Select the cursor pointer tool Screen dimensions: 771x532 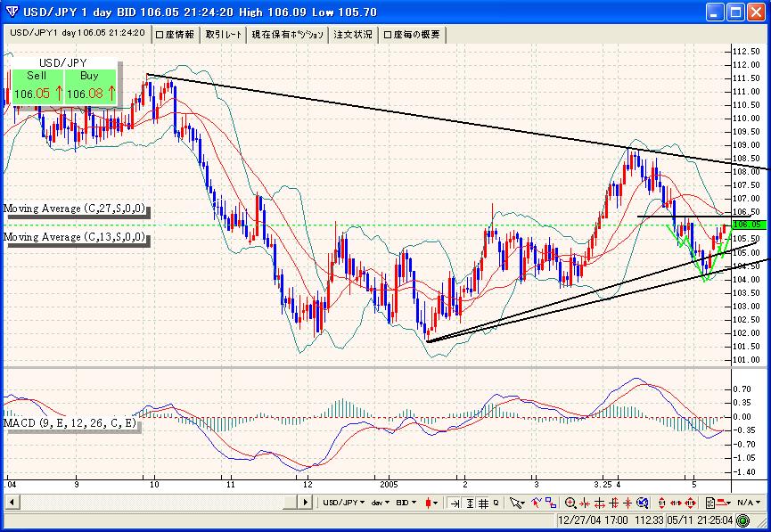(517, 503)
